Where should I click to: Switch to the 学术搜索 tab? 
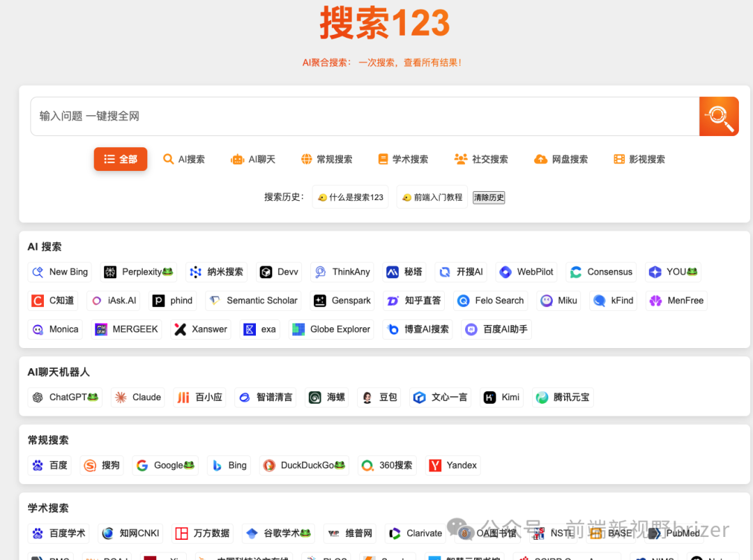click(x=403, y=159)
